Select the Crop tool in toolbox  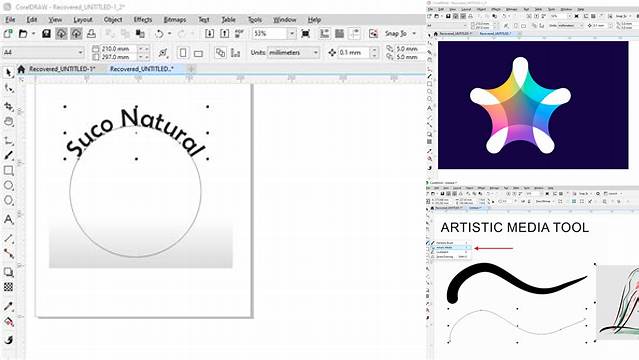coord(9,106)
